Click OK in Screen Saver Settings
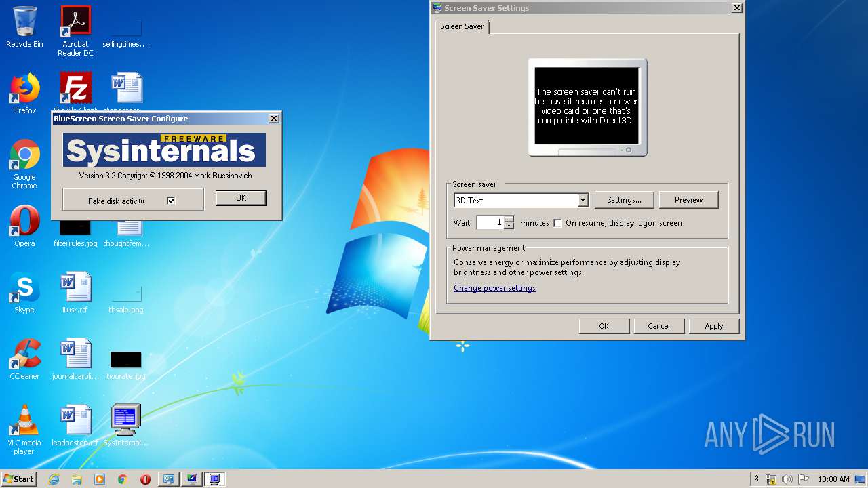This screenshot has height=488, width=868. pos(604,326)
